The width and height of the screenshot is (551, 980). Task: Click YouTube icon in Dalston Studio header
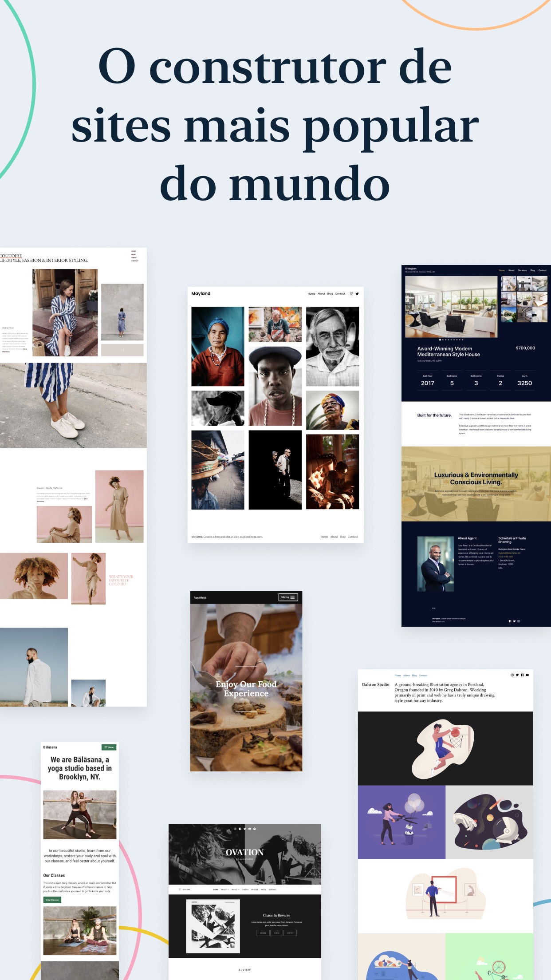[527, 675]
